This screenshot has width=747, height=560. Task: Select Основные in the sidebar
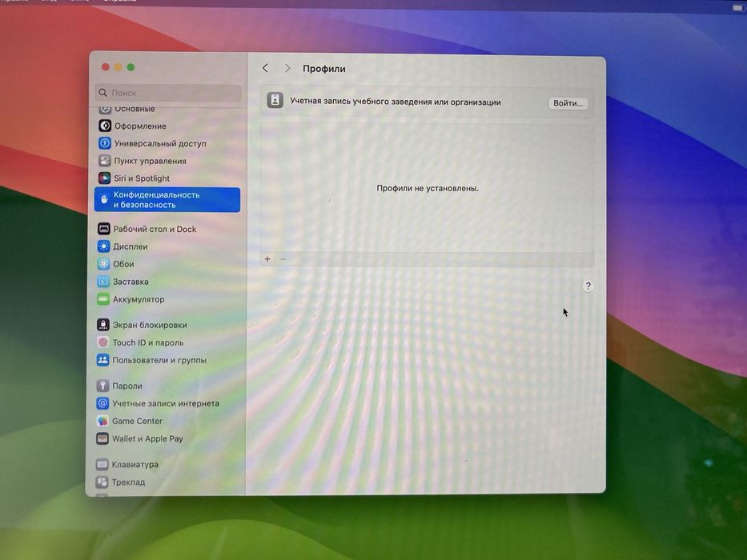click(x=135, y=109)
